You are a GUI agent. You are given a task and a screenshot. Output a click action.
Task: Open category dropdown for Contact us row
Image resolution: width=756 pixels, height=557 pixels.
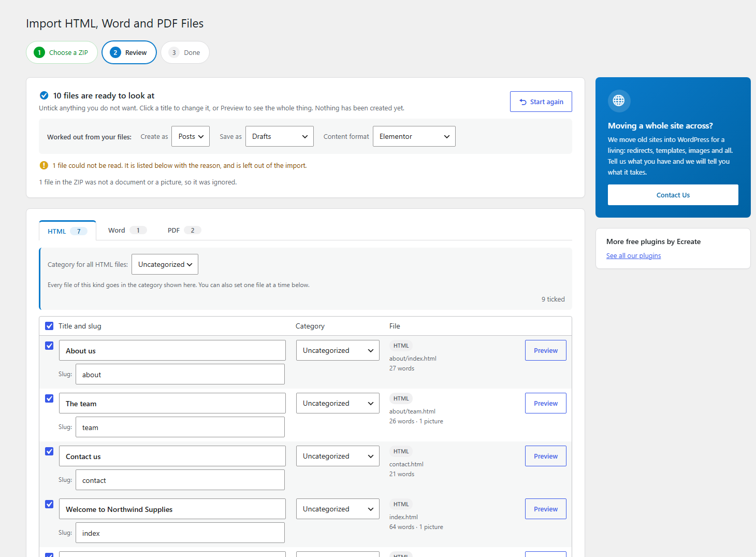click(338, 456)
